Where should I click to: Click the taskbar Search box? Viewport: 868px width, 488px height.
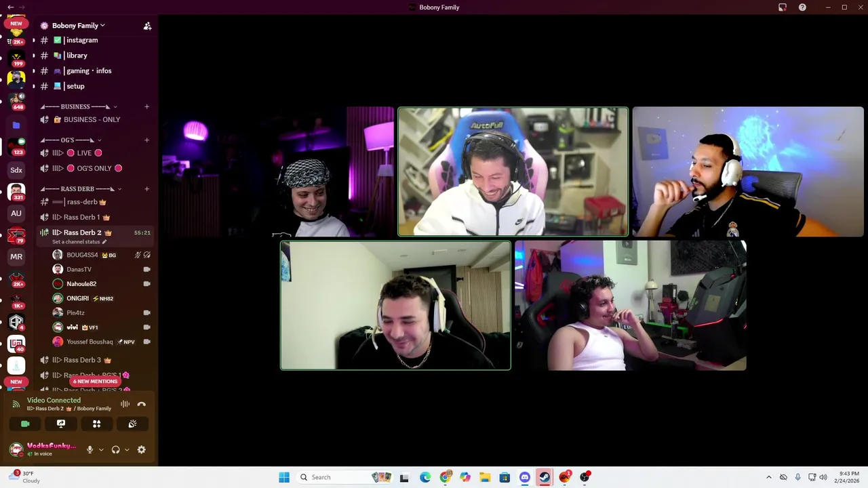click(345, 477)
